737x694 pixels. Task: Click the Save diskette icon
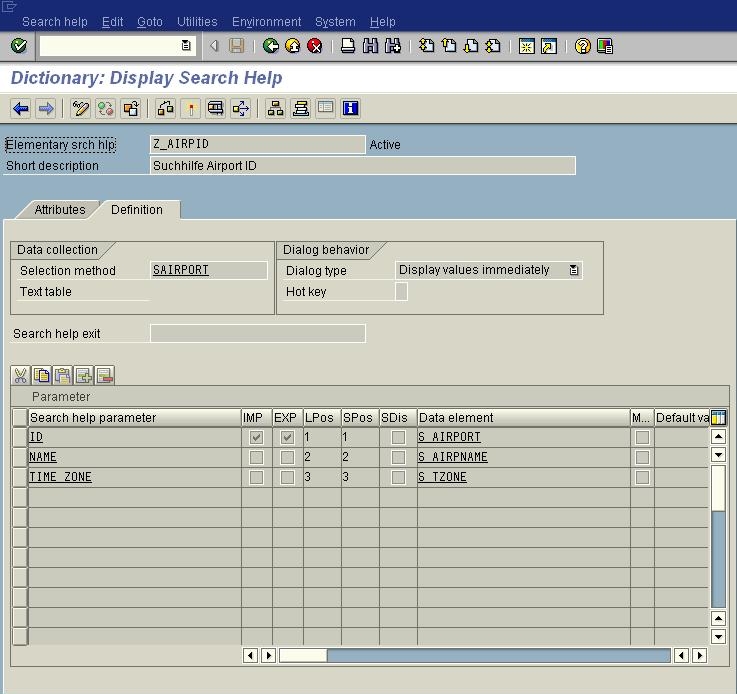tap(236, 46)
